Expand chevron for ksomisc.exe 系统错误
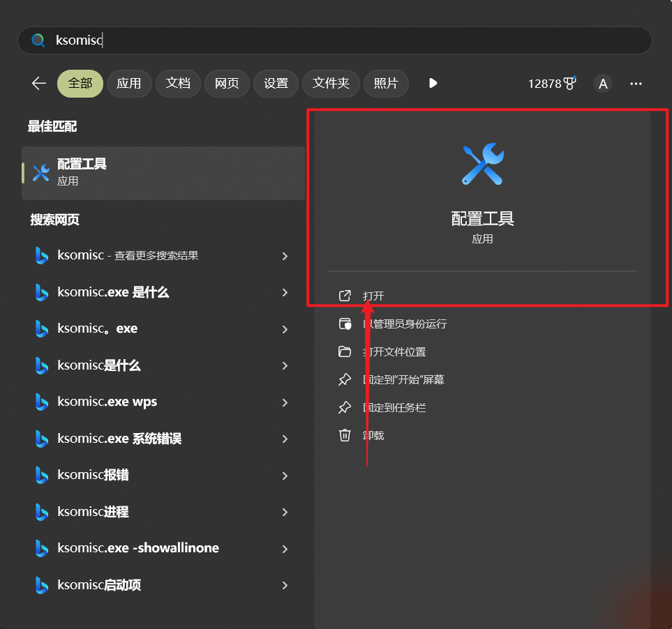 click(285, 439)
